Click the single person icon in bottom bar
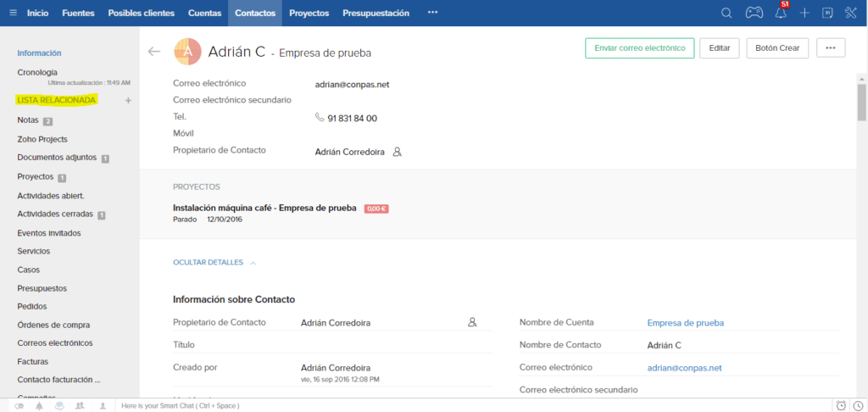The height and width of the screenshot is (412, 868). pos(103,405)
